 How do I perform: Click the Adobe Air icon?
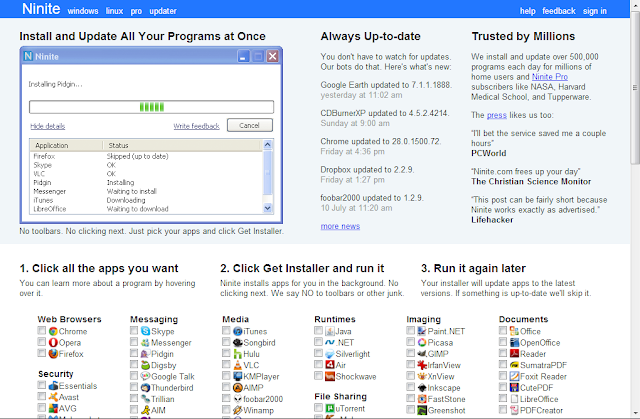tap(330, 365)
